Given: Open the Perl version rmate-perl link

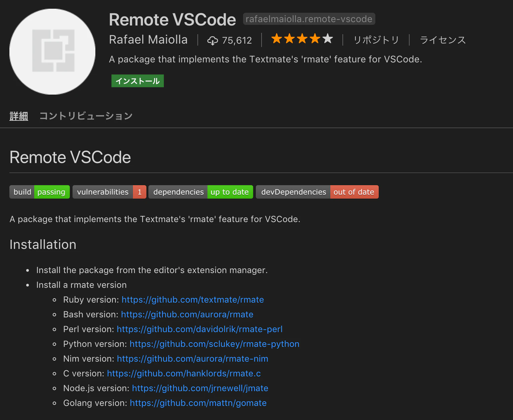Looking at the screenshot, I should [x=199, y=329].
